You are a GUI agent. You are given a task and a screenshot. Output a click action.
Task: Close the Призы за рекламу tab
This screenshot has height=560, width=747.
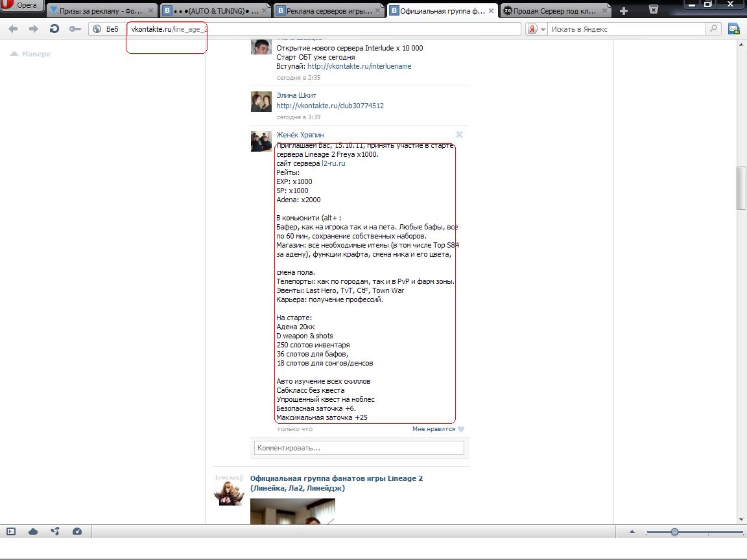point(150,10)
